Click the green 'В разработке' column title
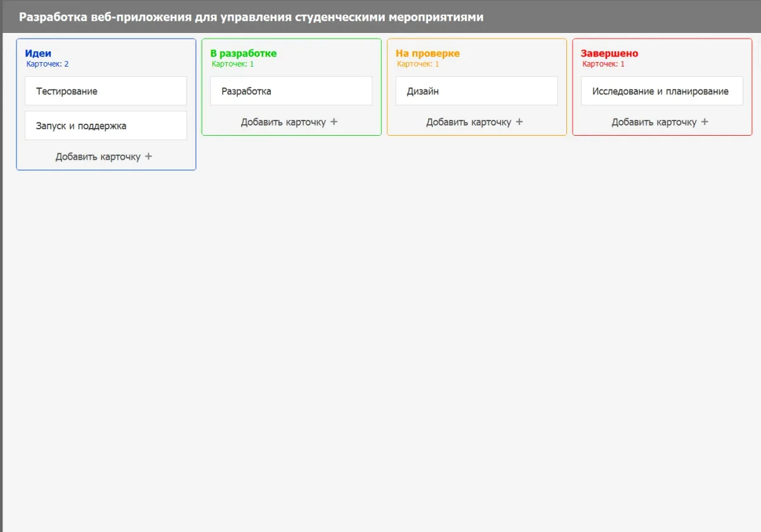Screen dimensions: 761x532 244,53
